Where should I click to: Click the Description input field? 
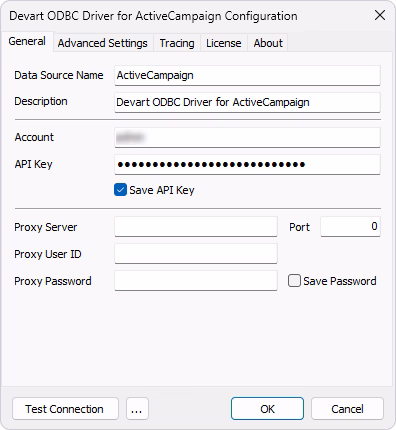pyautogui.click(x=247, y=102)
